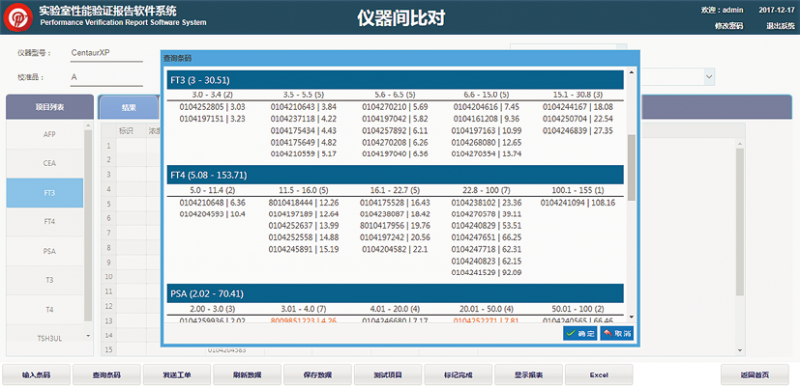The image size is (800, 387).
Task: Select barcode 0104270210 | 5.69
Action: (x=395, y=107)
